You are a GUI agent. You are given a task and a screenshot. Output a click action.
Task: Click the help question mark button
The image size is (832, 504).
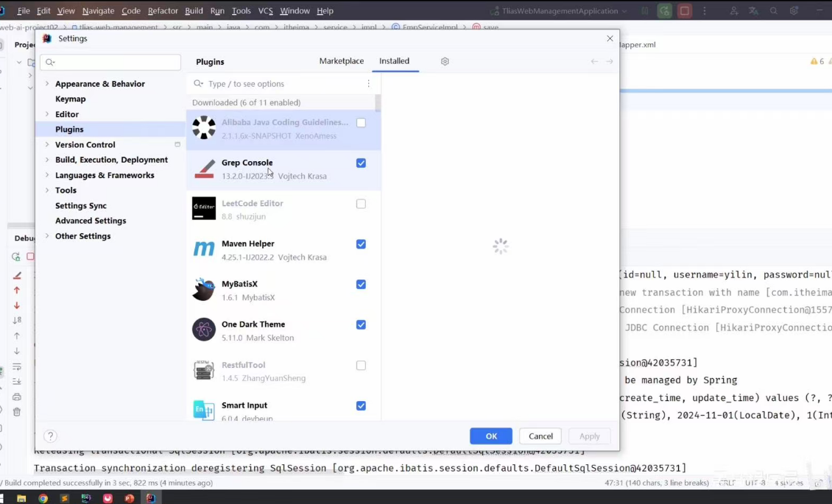tap(50, 436)
